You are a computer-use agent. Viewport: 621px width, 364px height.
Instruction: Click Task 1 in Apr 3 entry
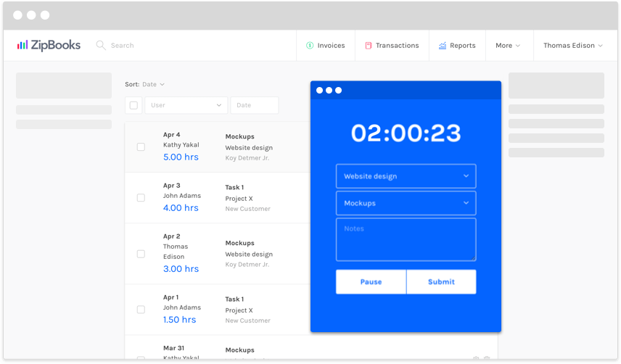tap(234, 187)
